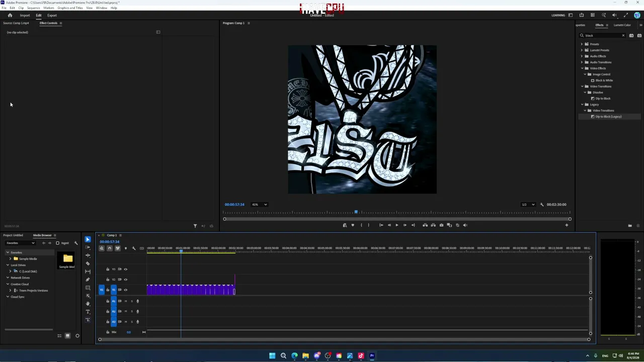Expand the Sample Media tree item
The image size is (644, 362).
point(11,259)
